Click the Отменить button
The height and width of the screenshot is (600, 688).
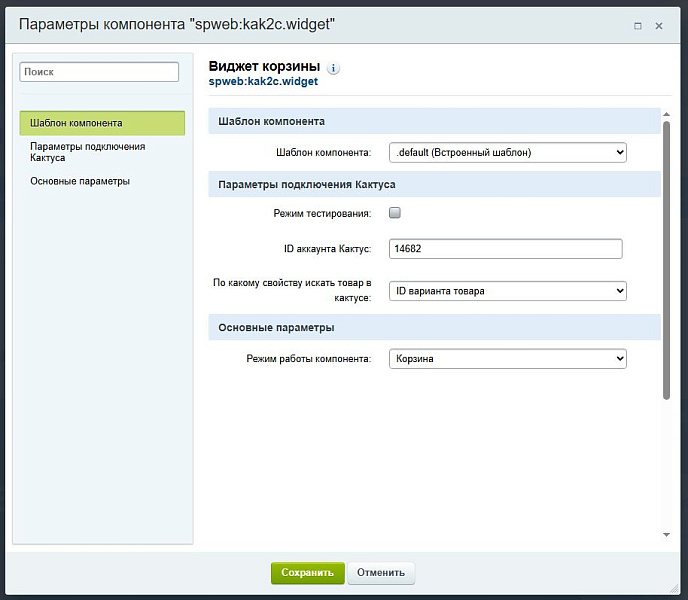pyautogui.click(x=381, y=573)
